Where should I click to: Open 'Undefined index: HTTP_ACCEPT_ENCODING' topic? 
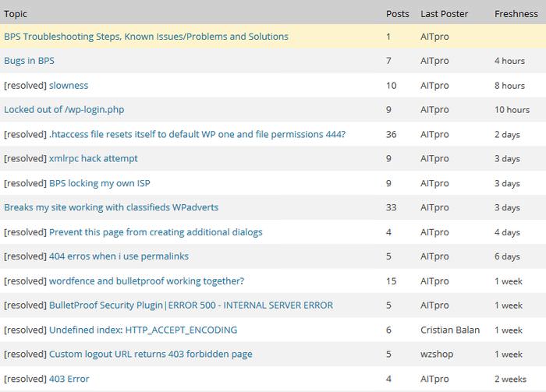pyautogui.click(x=143, y=330)
